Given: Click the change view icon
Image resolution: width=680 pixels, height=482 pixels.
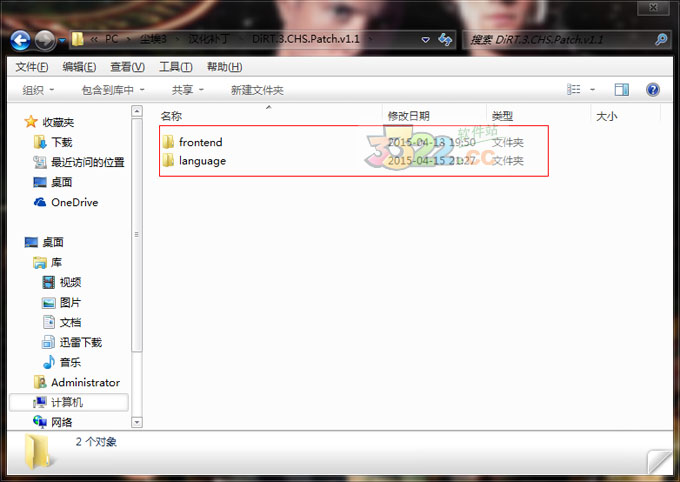Looking at the screenshot, I should [x=573, y=90].
